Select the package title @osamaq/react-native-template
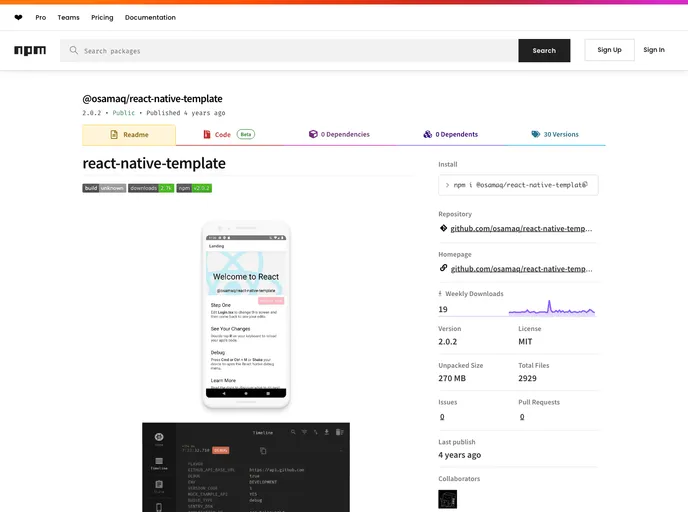 pyautogui.click(x=152, y=99)
